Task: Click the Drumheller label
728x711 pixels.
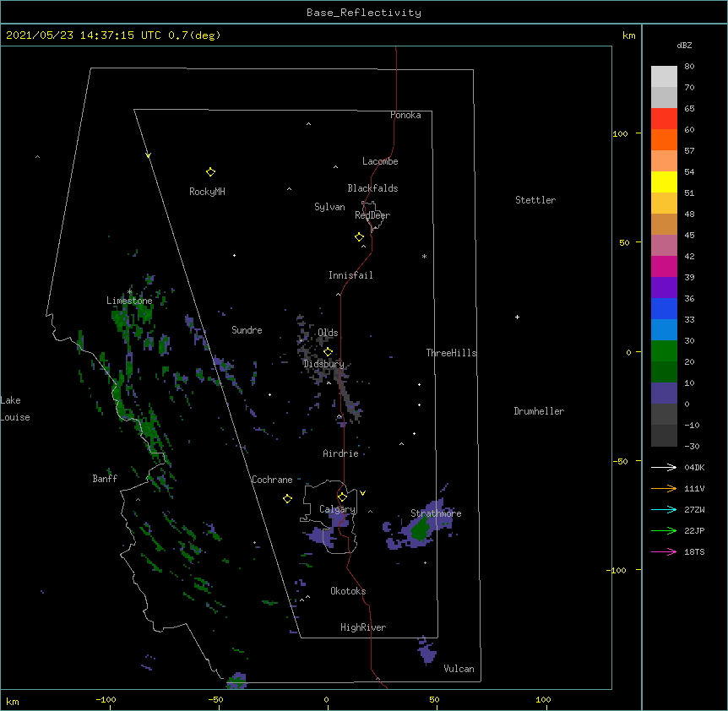Action: [539, 411]
